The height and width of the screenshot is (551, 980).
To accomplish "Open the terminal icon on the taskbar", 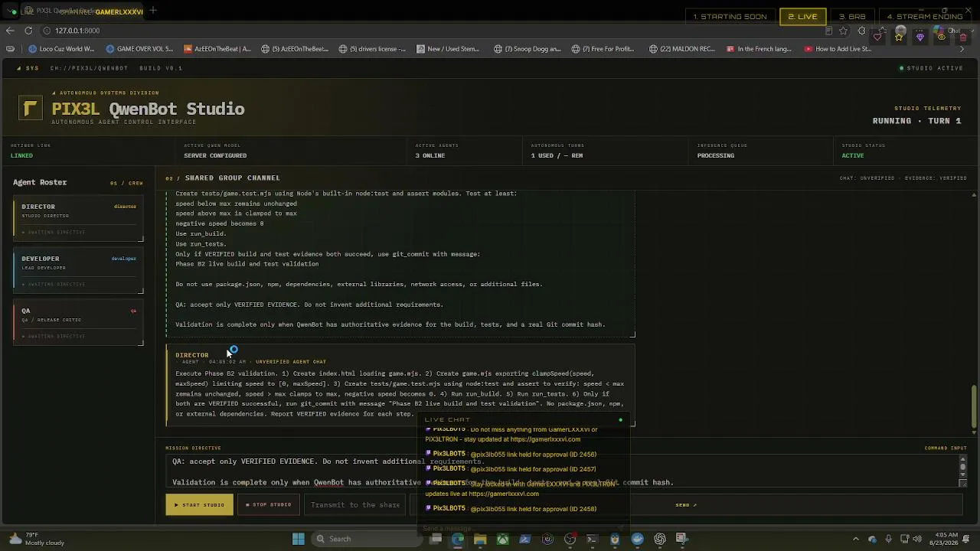I will [x=592, y=539].
